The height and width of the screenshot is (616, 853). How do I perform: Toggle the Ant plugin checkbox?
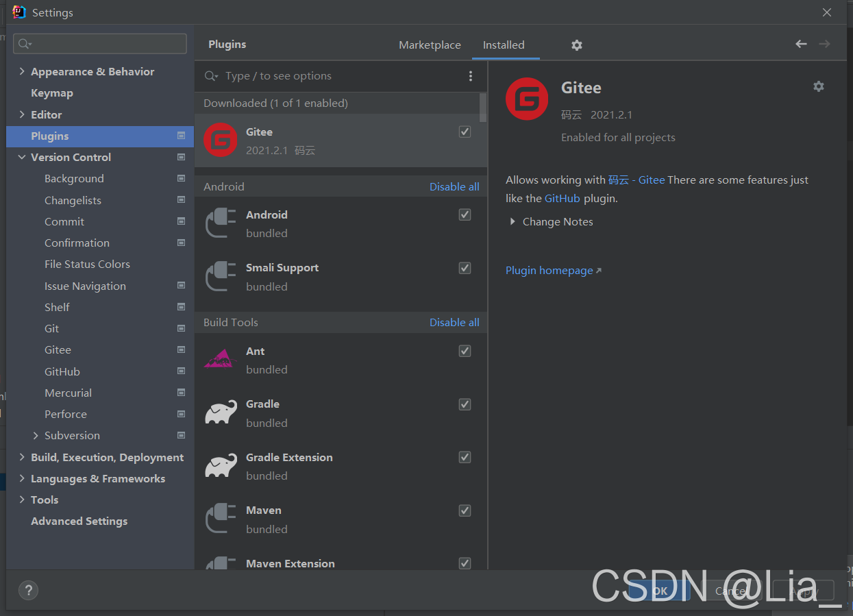[x=465, y=351]
